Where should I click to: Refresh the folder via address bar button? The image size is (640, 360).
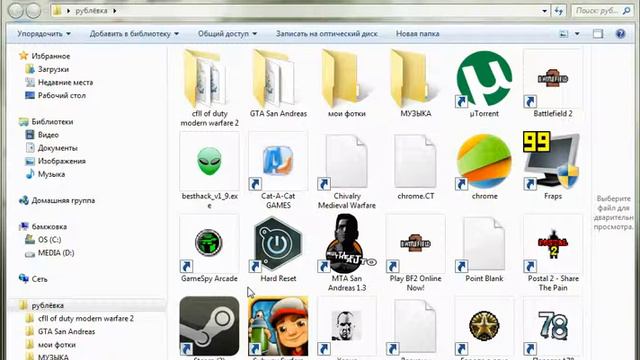559,11
